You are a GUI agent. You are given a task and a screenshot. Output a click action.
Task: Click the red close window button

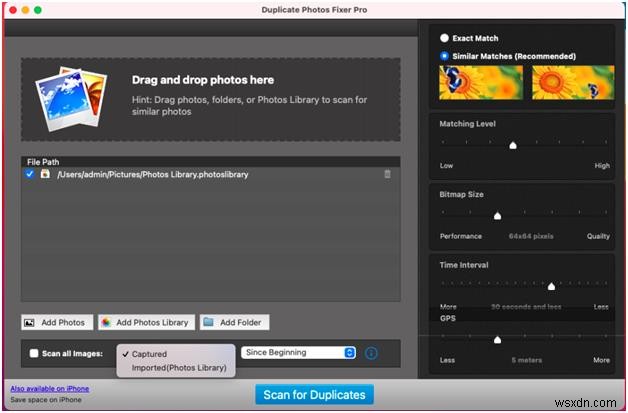[x=12, y=10]
